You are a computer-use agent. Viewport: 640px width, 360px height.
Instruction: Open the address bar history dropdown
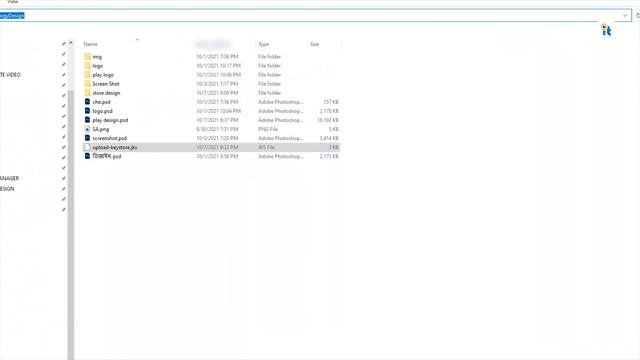point(625,16)
